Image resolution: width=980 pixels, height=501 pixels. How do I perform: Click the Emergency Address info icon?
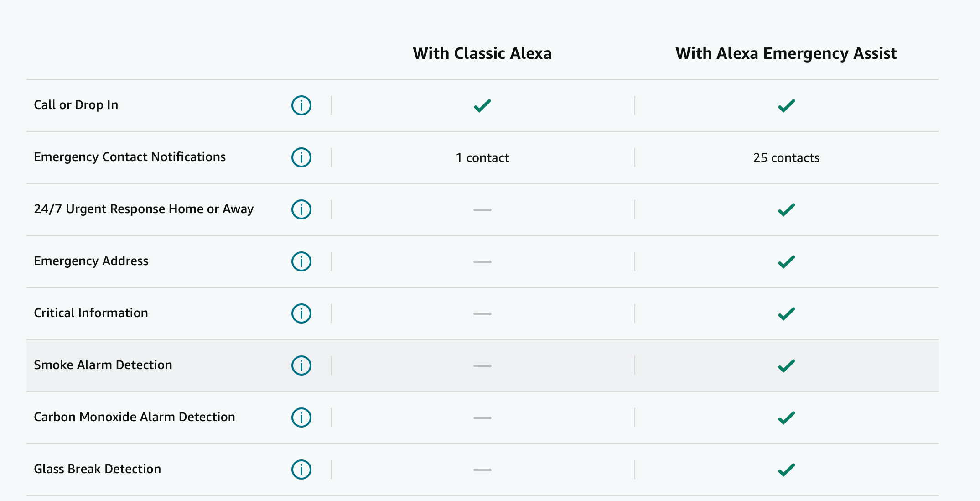[301, 261]
